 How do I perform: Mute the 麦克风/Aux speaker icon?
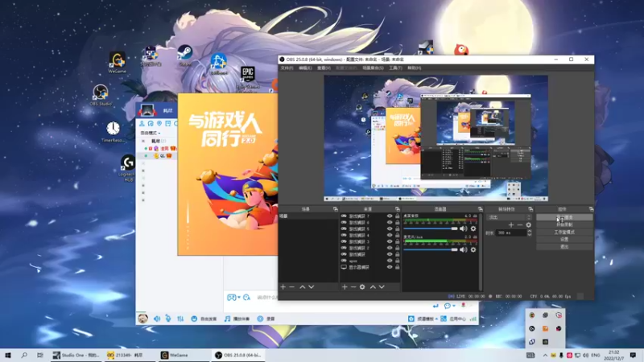tap(464, 249)
